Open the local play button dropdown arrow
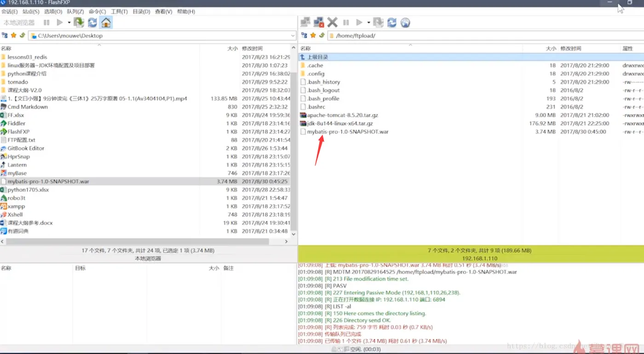Screen dimensions: 644x354 pyautogui.click(x=69, y=23)
